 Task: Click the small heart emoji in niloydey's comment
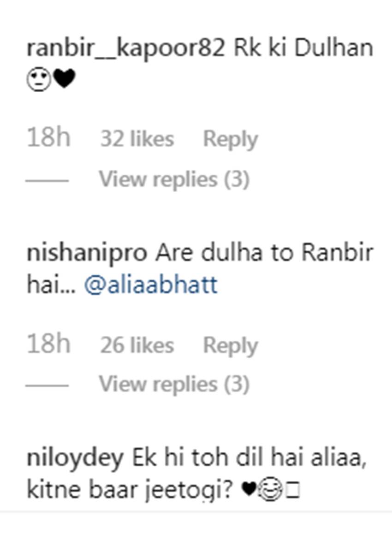point(249,490)
